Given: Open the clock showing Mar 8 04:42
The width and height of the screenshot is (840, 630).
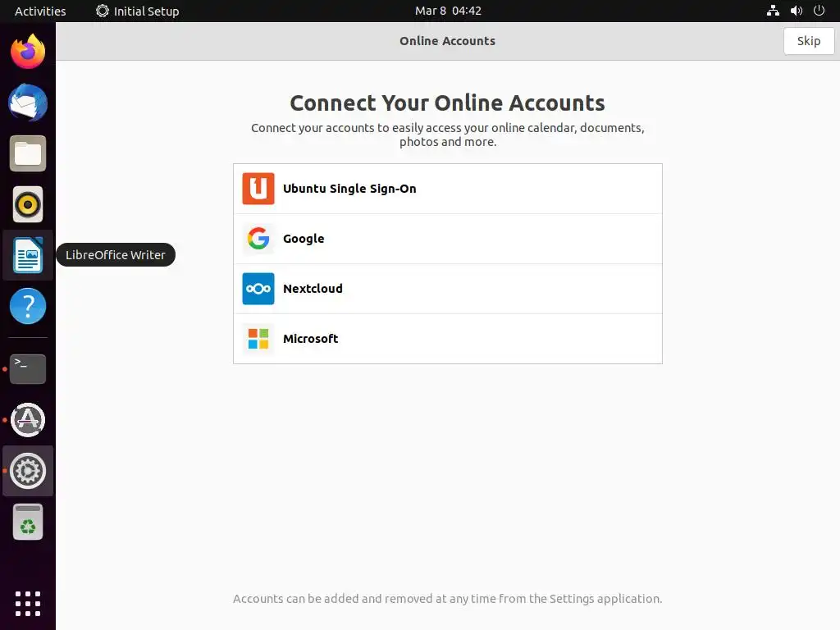Looking at the screenshot, I should point(448,11).
